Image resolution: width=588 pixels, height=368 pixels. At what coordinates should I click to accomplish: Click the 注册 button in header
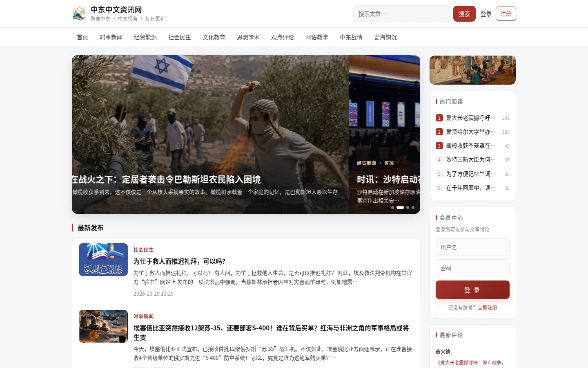[x=506, y=14]
